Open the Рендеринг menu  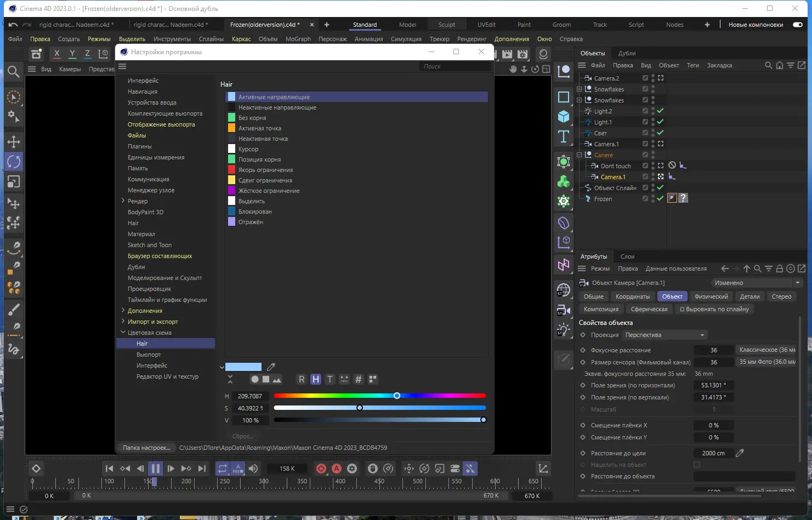pos(472,39)
